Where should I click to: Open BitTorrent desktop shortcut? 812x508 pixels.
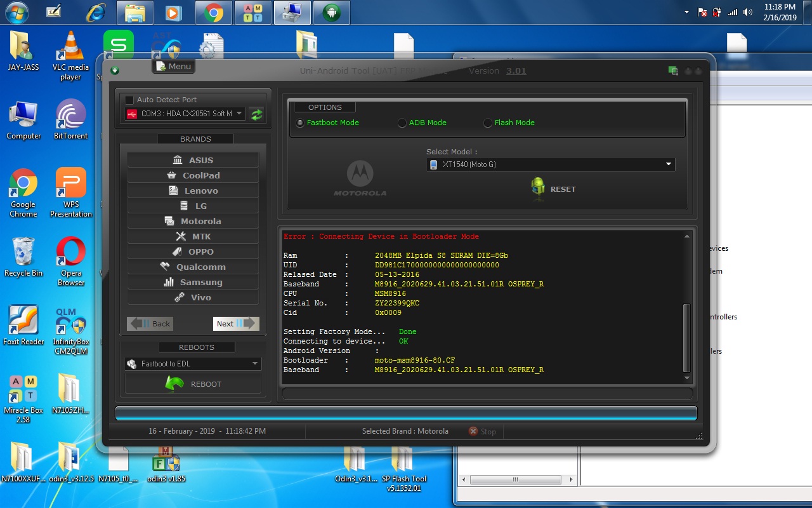pos(70,119)
